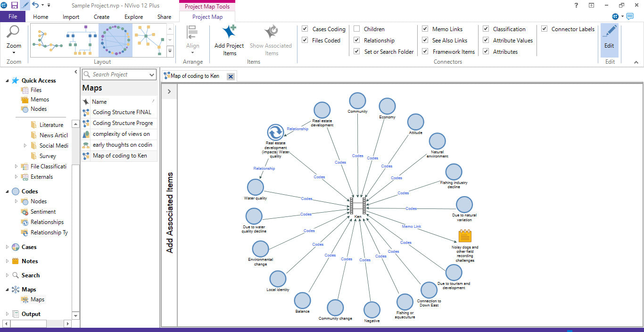Image resolution: width=644 pixels, height=332 pixels.
Task: Open Coding Structure FINAL map
Action: (x=119, y=112)
